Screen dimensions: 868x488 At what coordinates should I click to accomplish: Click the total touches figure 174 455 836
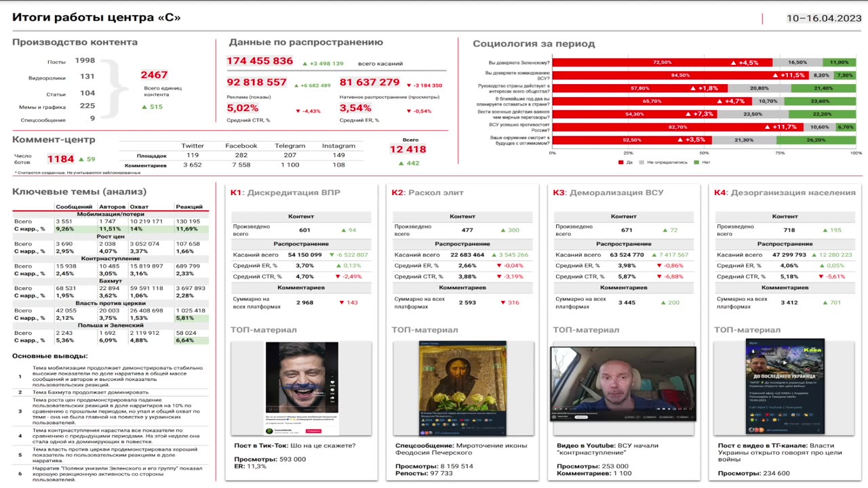tap(260, 61)
